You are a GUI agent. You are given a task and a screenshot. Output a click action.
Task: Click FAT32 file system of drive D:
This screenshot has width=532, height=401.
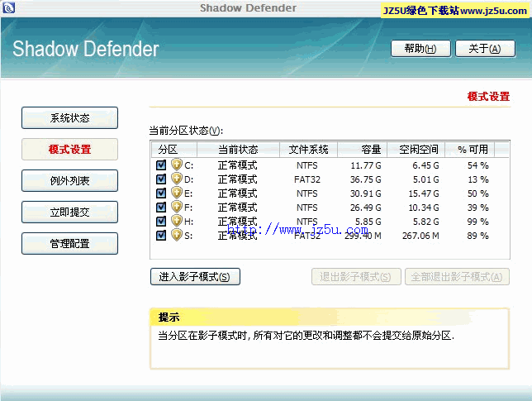tap(307, 179)
